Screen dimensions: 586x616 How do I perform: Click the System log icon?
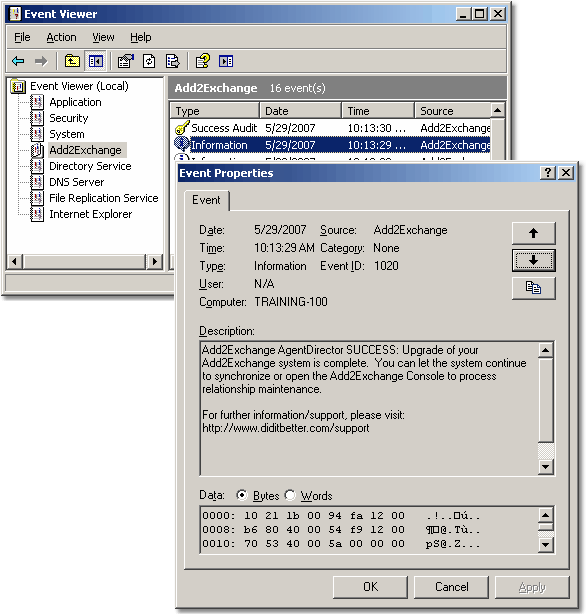click(37, 134)
